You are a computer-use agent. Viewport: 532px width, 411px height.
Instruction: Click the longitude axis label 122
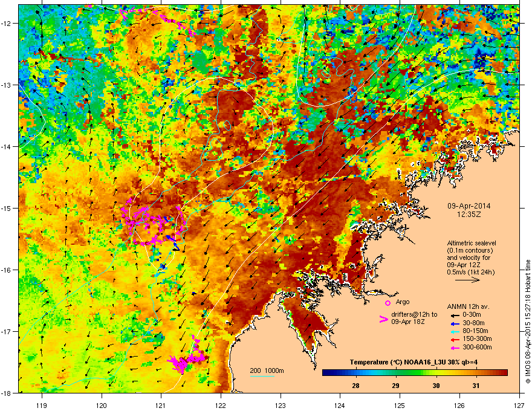[x=221, y=405]
